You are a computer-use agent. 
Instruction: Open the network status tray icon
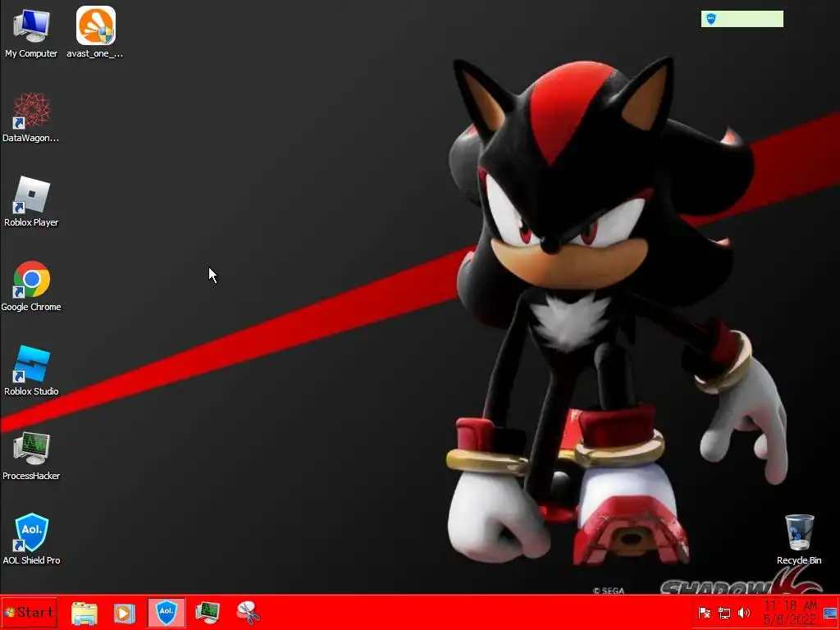(724, 613)
